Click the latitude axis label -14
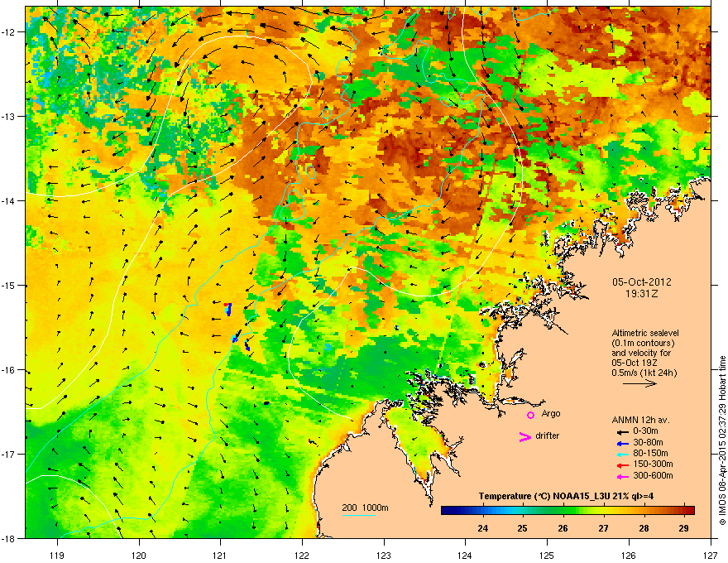728x563 pixels. [9, 200]
